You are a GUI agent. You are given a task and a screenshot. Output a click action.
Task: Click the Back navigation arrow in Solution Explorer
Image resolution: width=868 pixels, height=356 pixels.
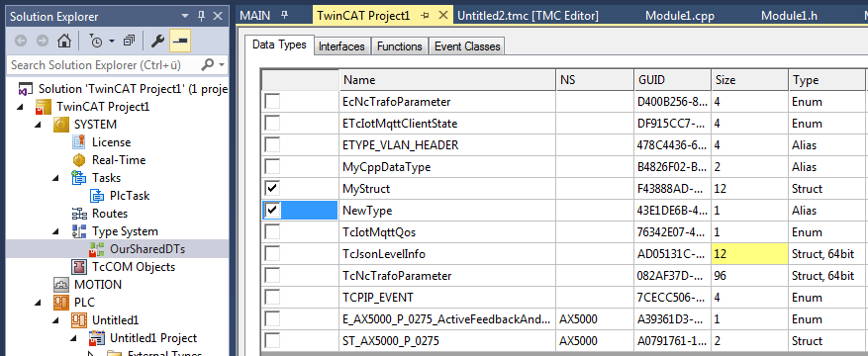tap(21, 41)
